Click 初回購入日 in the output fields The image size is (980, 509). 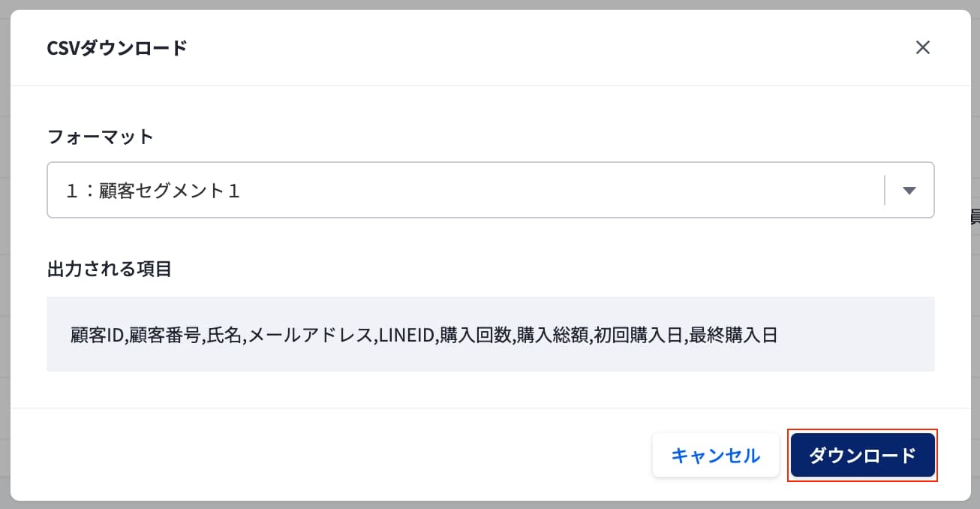pyautogui.click(x=638, y=335)
